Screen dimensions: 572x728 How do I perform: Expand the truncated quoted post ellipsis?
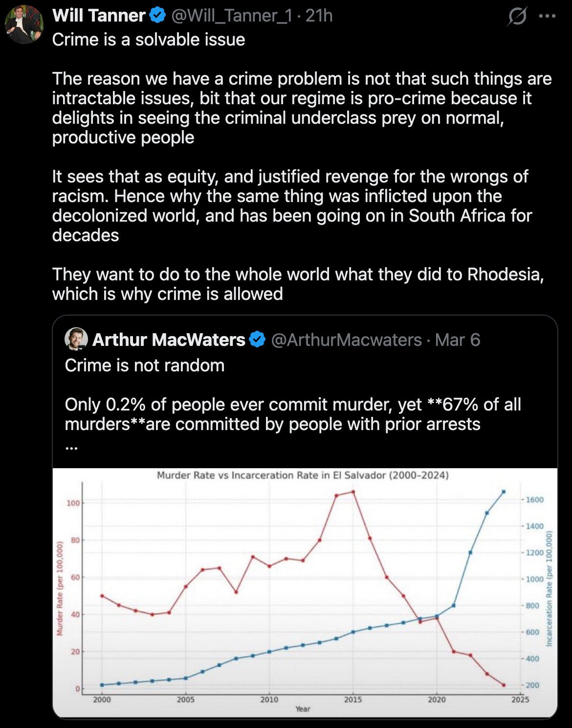tap(71, 446)
